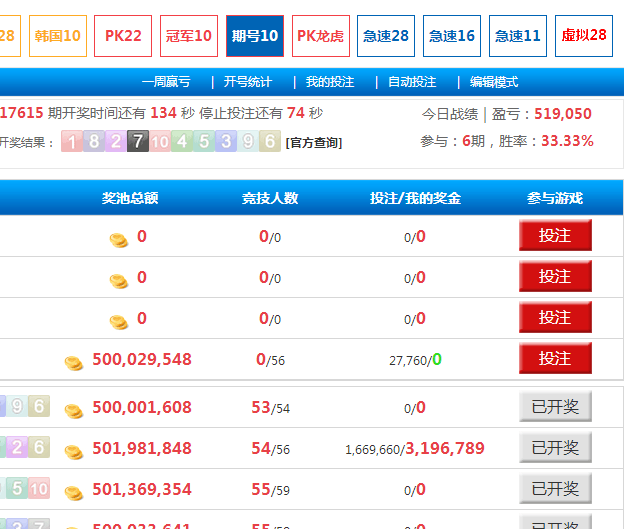The height and width of the screenshot is (529, 642).
Task: Click the 投注/我的奖金 column header
Action: (x=415, y=198)
